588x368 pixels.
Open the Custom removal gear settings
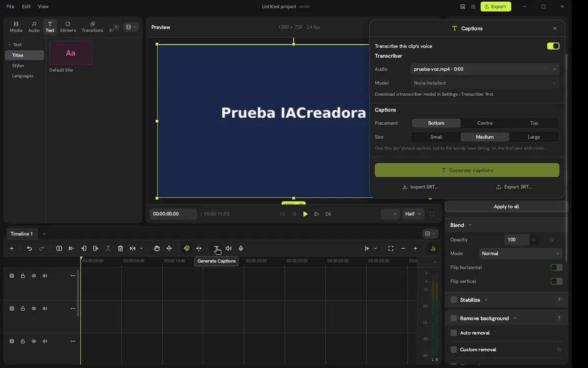pos(560,350)
